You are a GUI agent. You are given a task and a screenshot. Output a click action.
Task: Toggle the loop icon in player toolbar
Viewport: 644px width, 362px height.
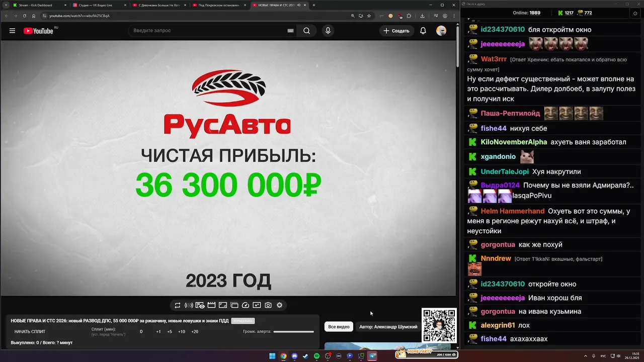click(178, 305)
